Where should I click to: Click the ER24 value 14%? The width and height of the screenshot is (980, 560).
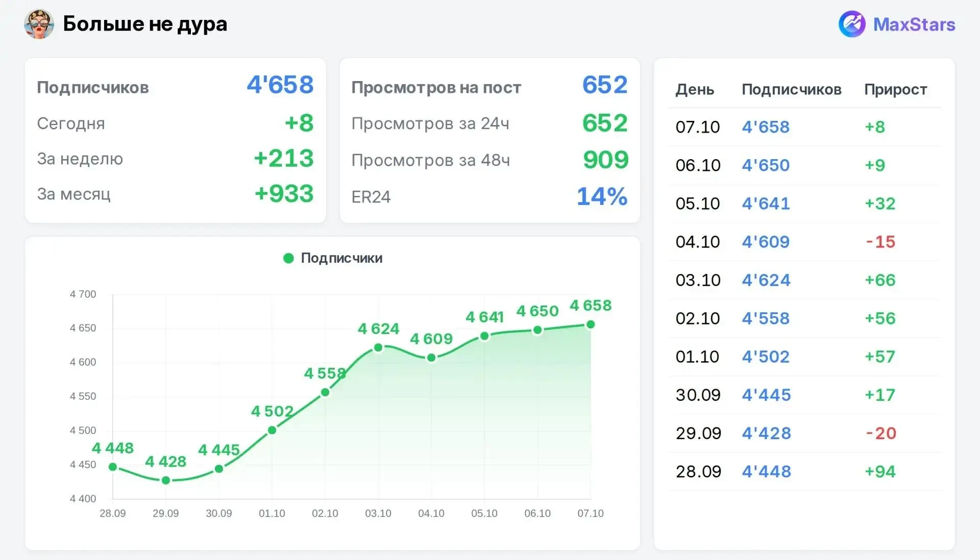point(602,196)
